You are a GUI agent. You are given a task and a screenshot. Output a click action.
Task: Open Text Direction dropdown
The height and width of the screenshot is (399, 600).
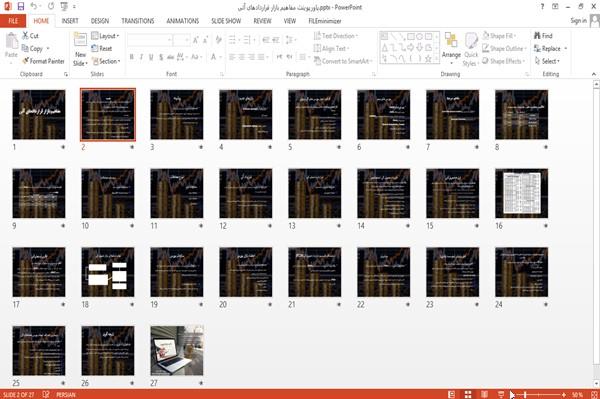tap(336, 36)
